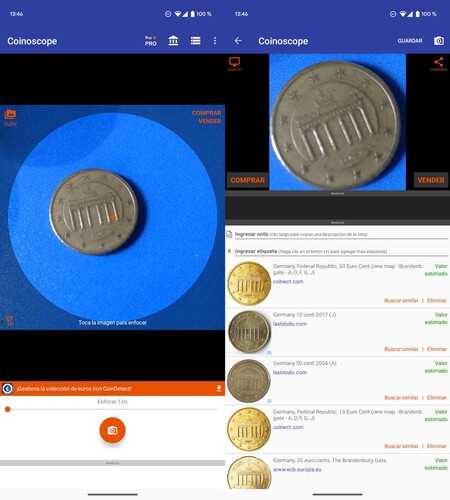This screenshot has width=450, height=500.
Task: Tap Valor estimado for 20 euro cents
Action: tap(436, 464)
